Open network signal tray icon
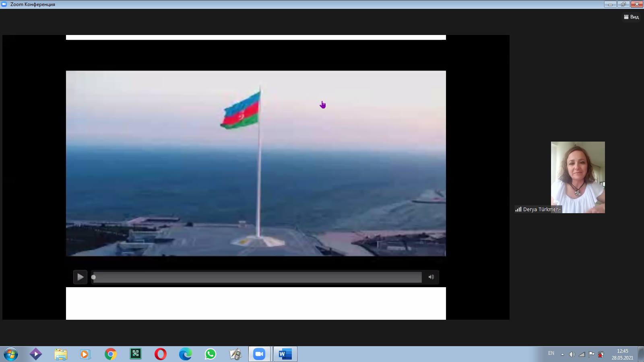 point(582,354)
